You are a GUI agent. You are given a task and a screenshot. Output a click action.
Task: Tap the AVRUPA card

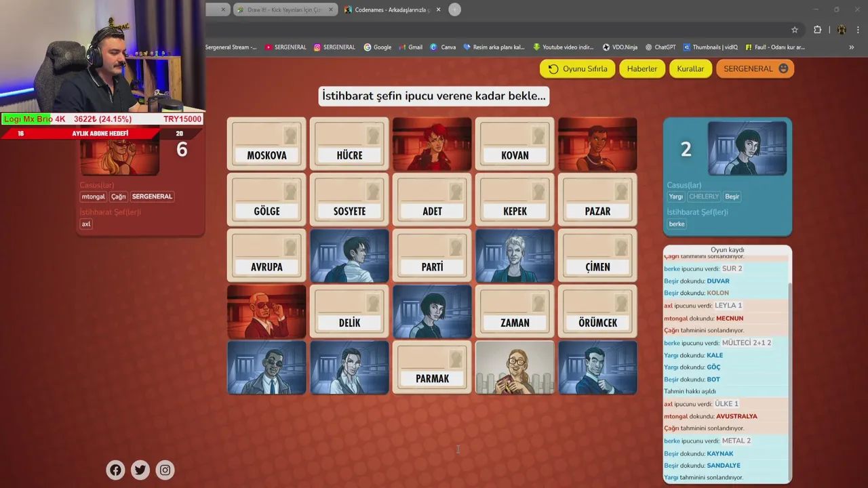[267, 256]
